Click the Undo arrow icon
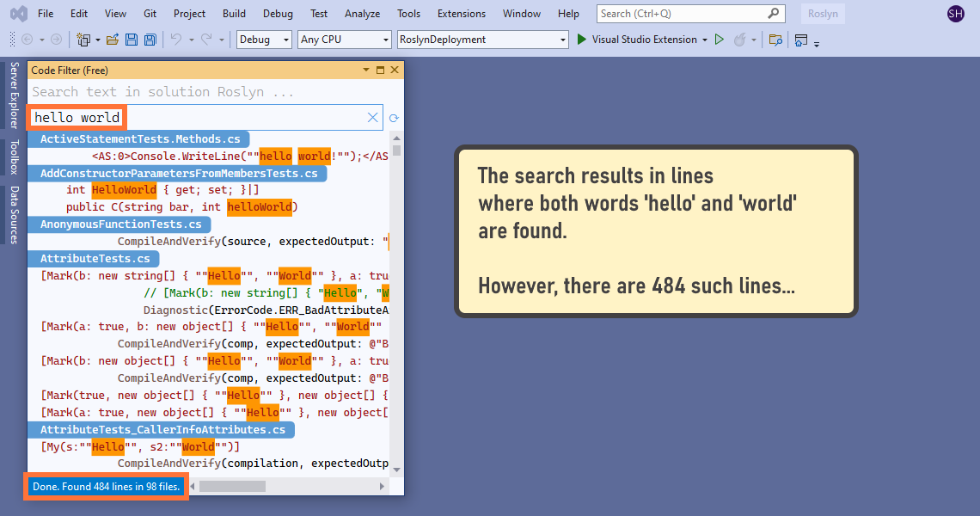This screenshot has width=980, height=516. [175, 40]
